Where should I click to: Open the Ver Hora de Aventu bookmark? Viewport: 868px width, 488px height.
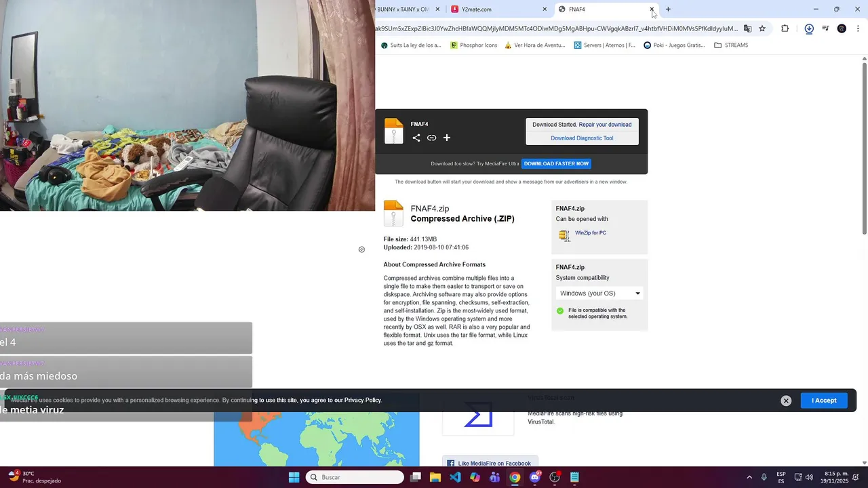click(x=534, y=45)
